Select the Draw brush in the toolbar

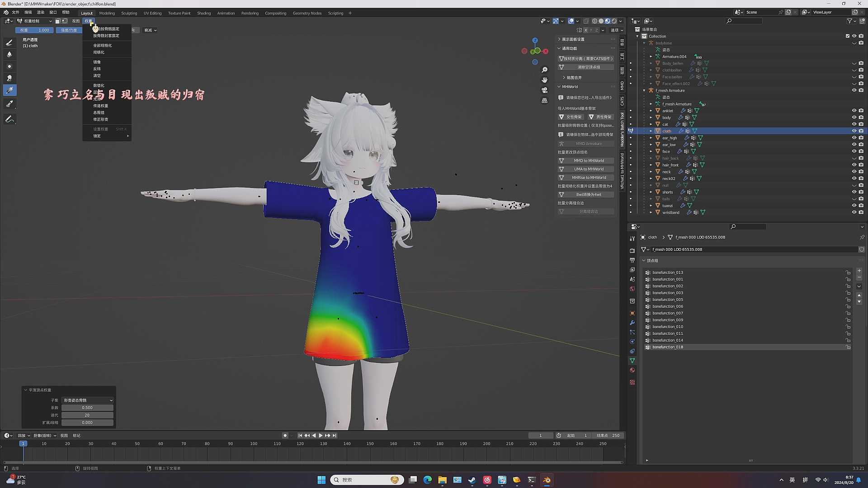click(x=9, y=43)
